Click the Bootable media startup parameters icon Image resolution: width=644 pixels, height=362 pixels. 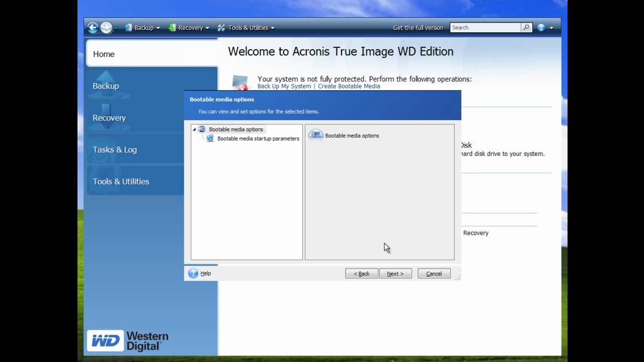point(210,138)
